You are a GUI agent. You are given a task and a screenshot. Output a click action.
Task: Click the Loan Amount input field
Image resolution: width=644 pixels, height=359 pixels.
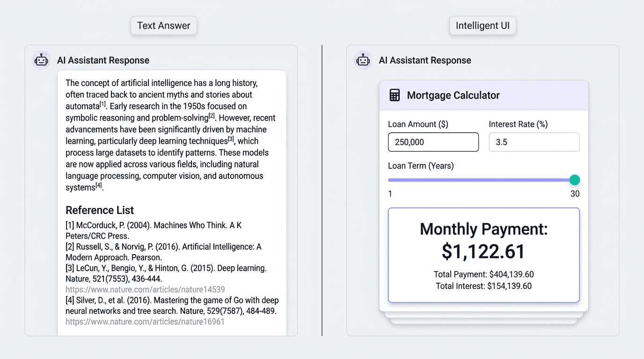[433, 142]
